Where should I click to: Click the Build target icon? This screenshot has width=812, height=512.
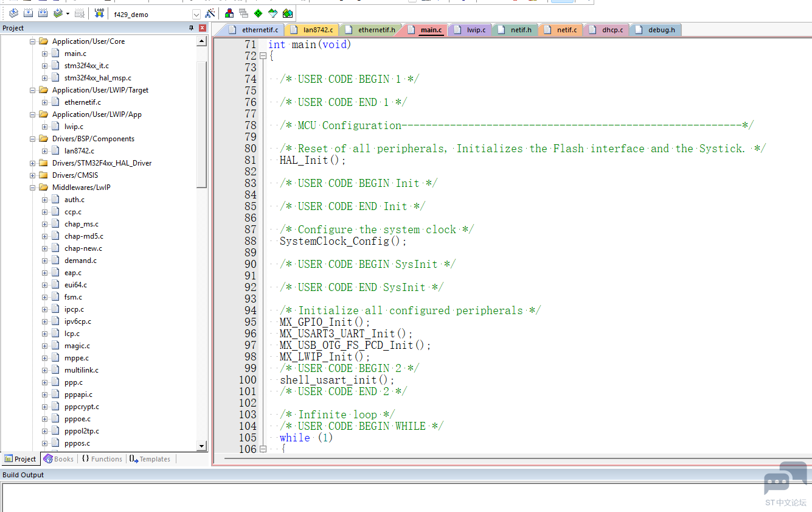(28, 13)
